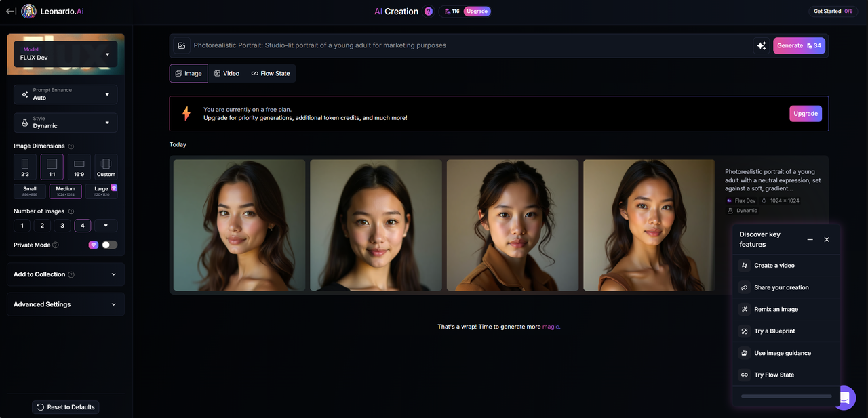
Task: Switch to the Video tab
Action: [226, 73]
